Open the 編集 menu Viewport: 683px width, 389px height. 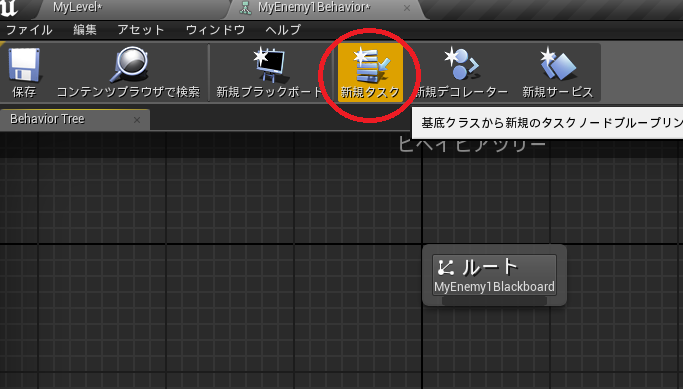(85, 30)
